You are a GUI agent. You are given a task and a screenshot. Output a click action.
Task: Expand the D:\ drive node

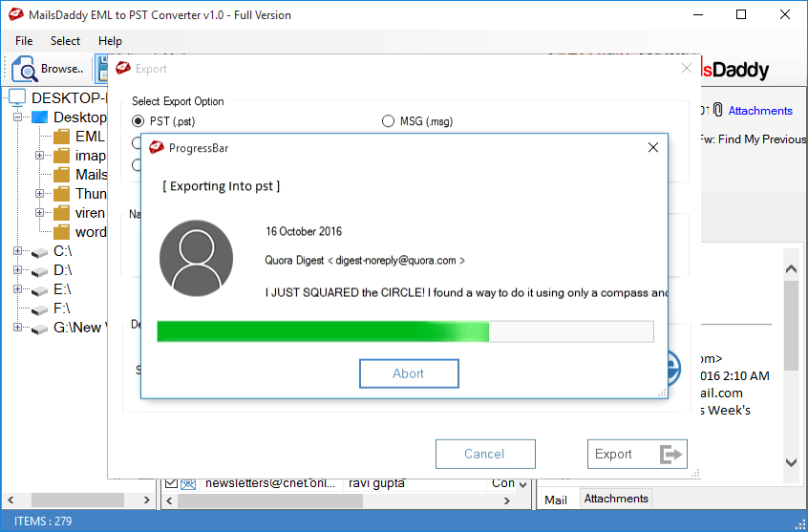point(17,270)
